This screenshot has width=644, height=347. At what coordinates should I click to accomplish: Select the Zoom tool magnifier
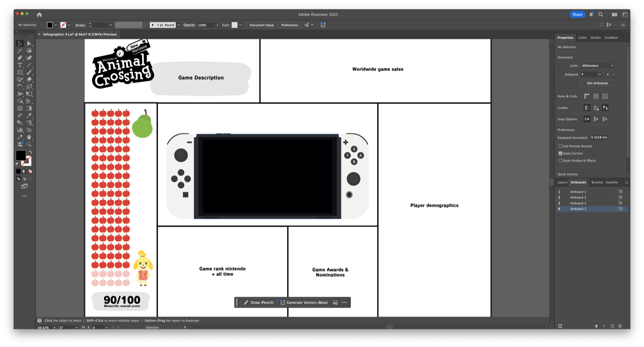[x=29, y=144]
